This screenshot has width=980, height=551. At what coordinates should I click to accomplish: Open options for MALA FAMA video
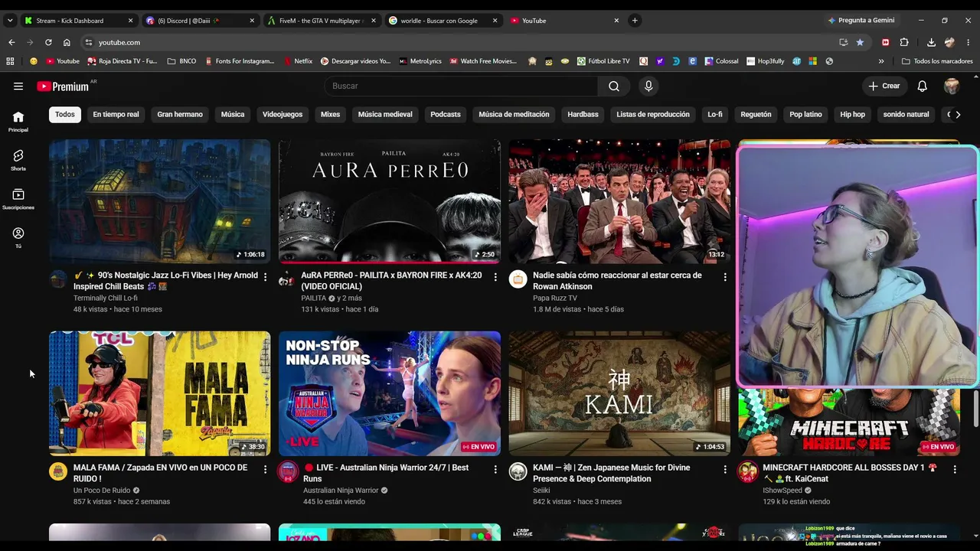pos(266,468)
